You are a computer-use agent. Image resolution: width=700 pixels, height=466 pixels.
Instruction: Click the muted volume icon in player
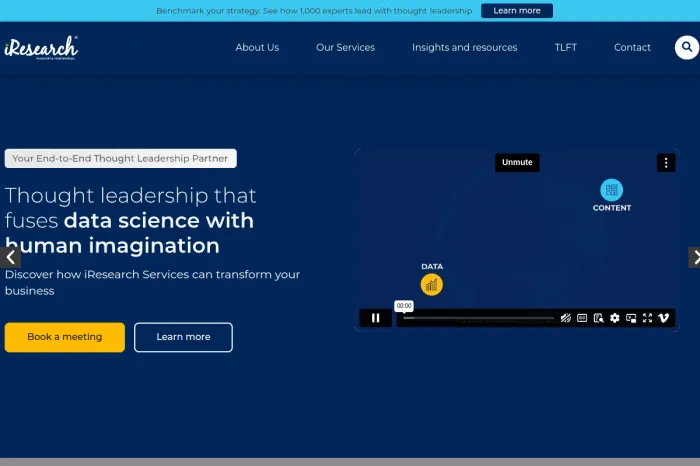click(x=566, y=318)
